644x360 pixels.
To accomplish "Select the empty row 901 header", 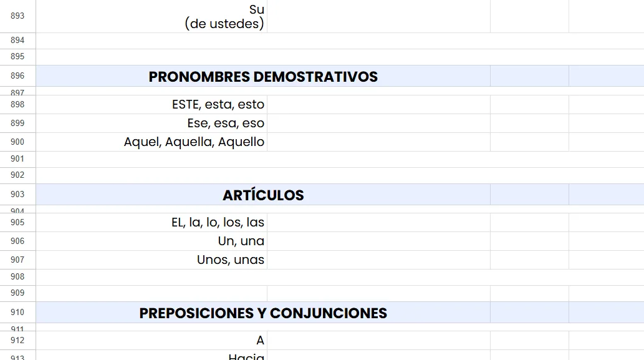I will click(17, 159).
